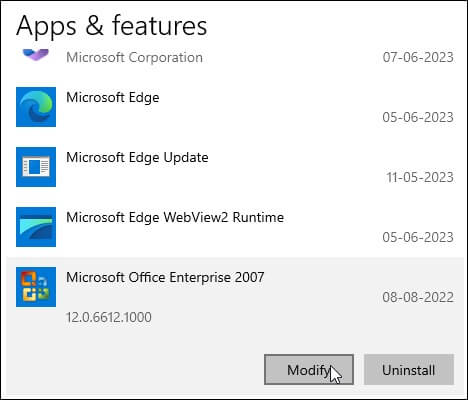Click empty area left of Modify button

click(133, 370)
